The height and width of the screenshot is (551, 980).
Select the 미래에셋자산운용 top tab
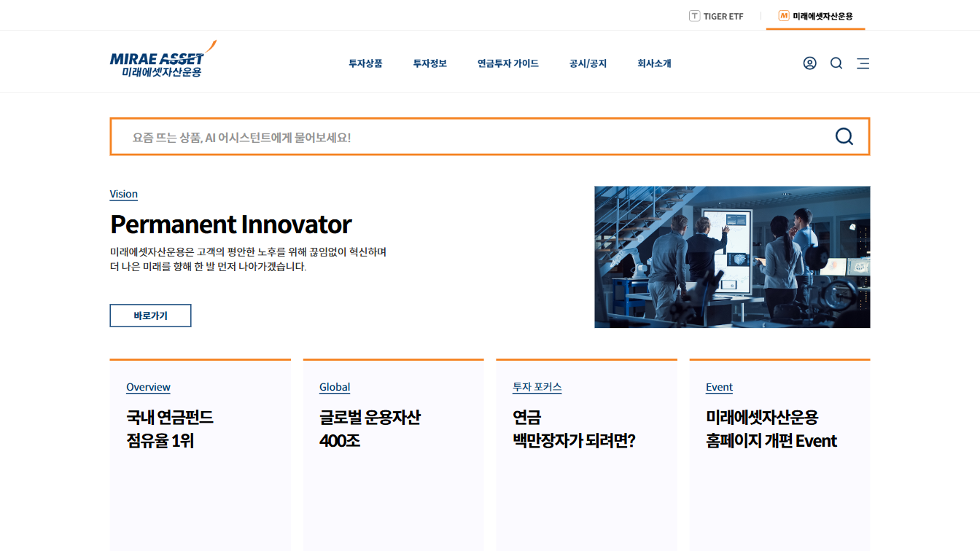[815, 16]
